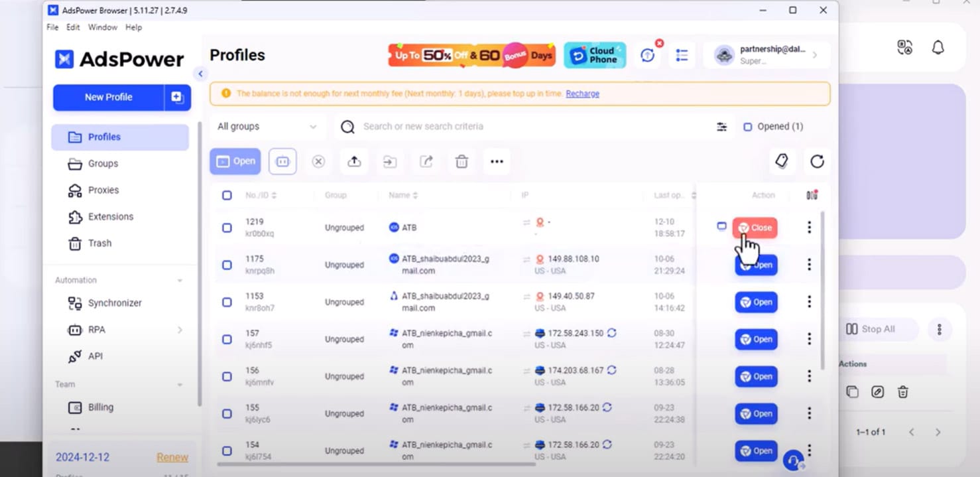Refresh IP for 174.203.68.167
The width and height of the screenshot is (980, 477).
click(x=611, y=370)
